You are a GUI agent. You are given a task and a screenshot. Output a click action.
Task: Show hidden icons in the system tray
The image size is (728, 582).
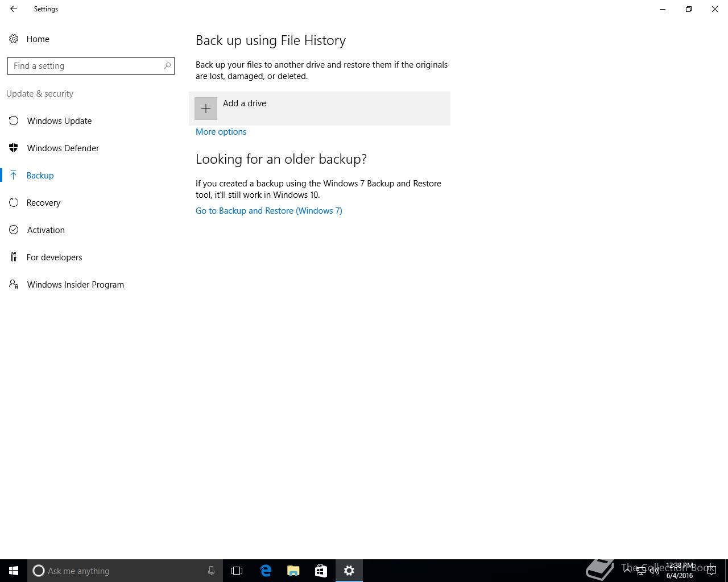(627, 571)
